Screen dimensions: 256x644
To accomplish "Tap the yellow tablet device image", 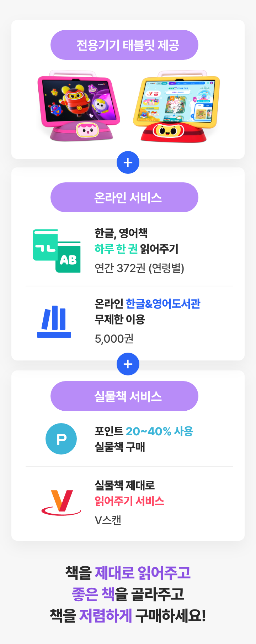I will (x=176, y=107).
